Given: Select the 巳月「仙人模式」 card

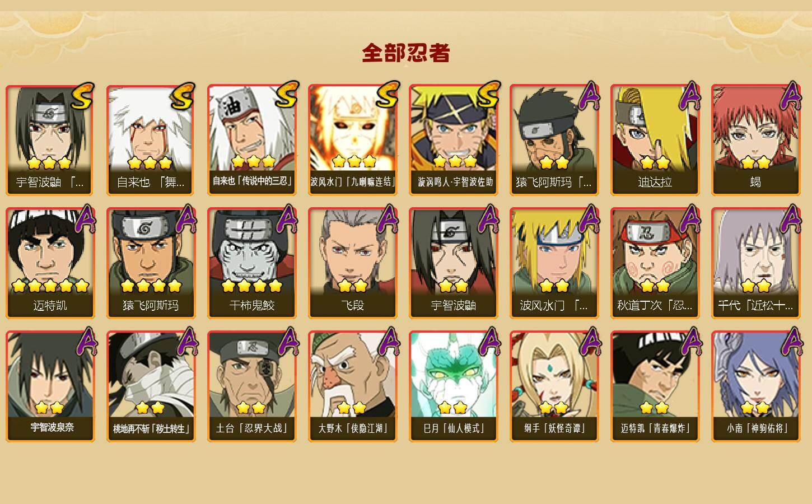Looking at the screenshot, I should pyautogui.click(x=454, y=386).
